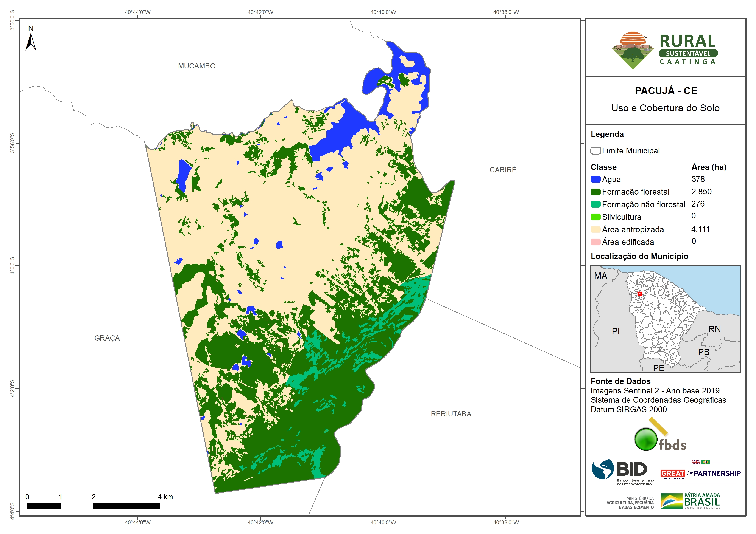The image size is (756, 534).
Task: Click the scale bar at bottom left
Action: 94,506
